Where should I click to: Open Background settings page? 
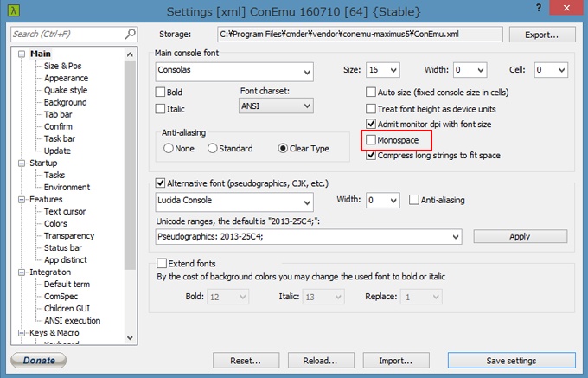coord(65,102)
